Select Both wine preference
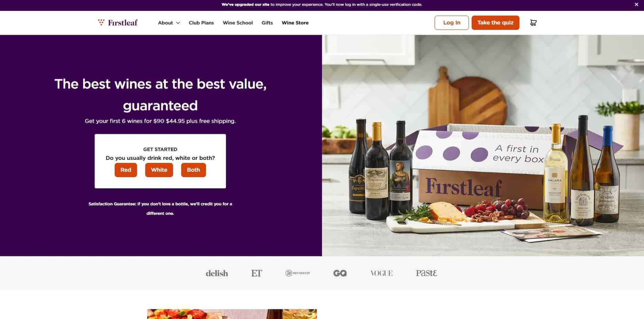644x319 pixels. point(193,170)
